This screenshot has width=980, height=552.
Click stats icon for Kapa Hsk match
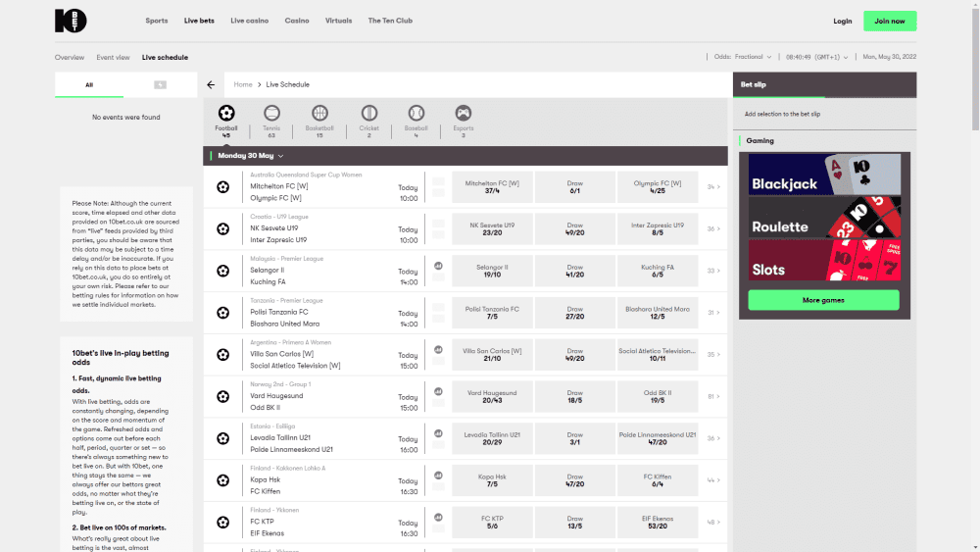[439, 476]
